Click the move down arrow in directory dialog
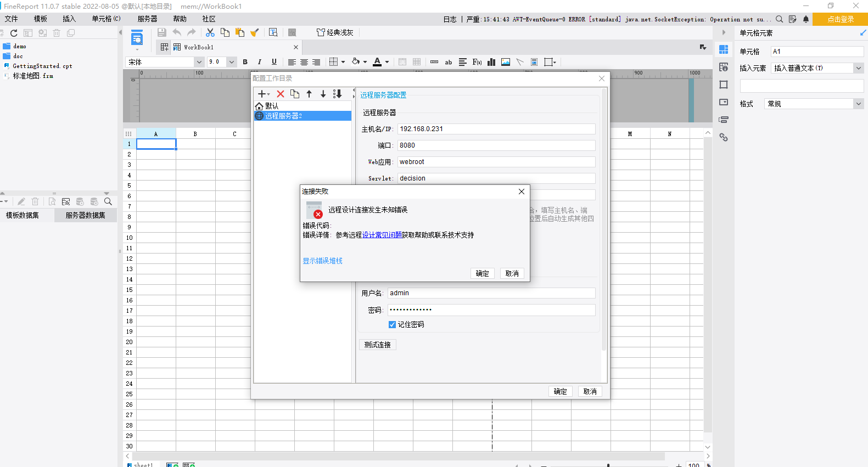The height and width of the screenshot is (467, 868). pyautogui.click(x=323, y=94)
